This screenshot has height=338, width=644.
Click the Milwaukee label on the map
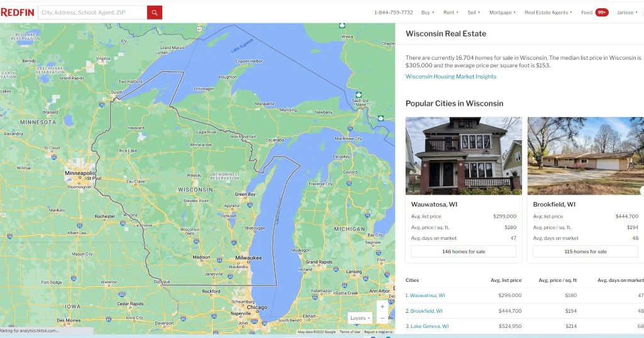tap(248, 258)
